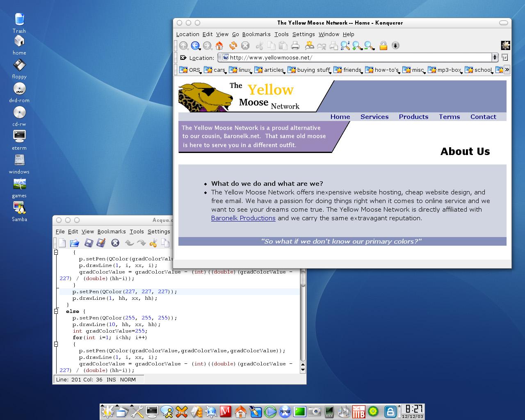Reload the page with orange arrows icon

[x=233, y=46]
